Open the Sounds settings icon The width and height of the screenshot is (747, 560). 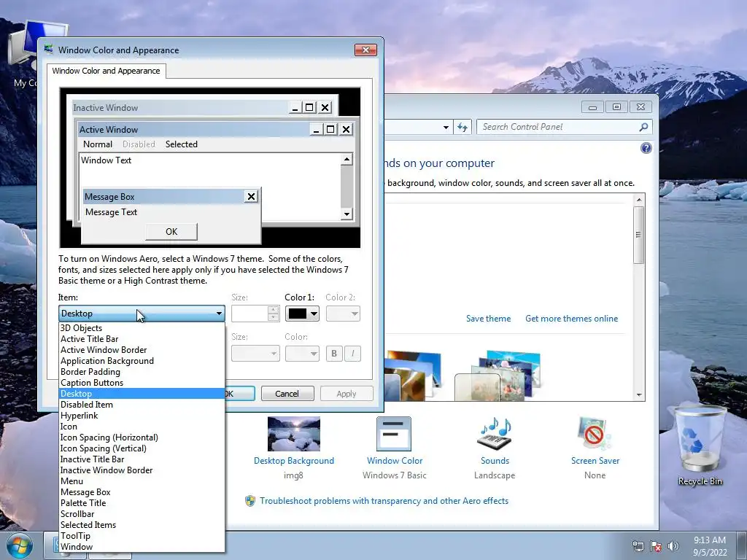pos(495,434)
